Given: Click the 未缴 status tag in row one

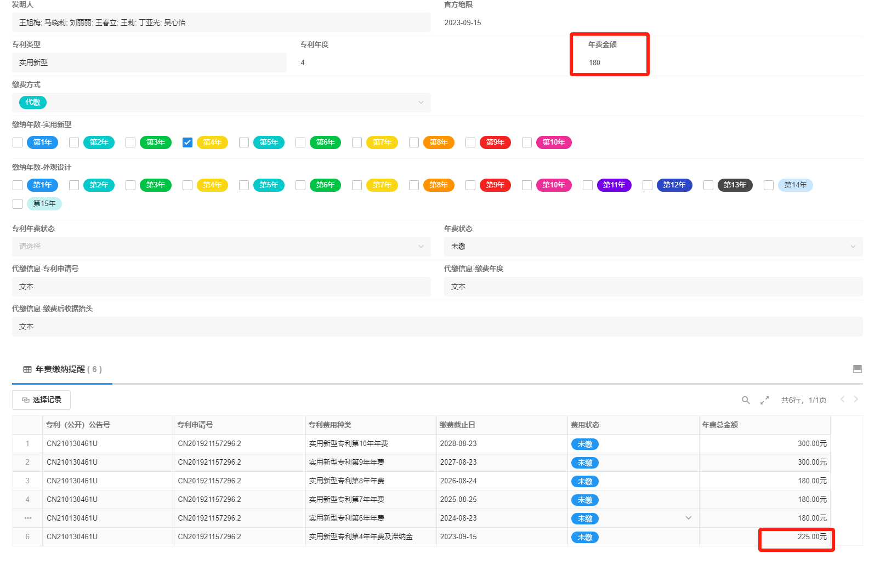Looking at the screenshot, I should 584,444.
